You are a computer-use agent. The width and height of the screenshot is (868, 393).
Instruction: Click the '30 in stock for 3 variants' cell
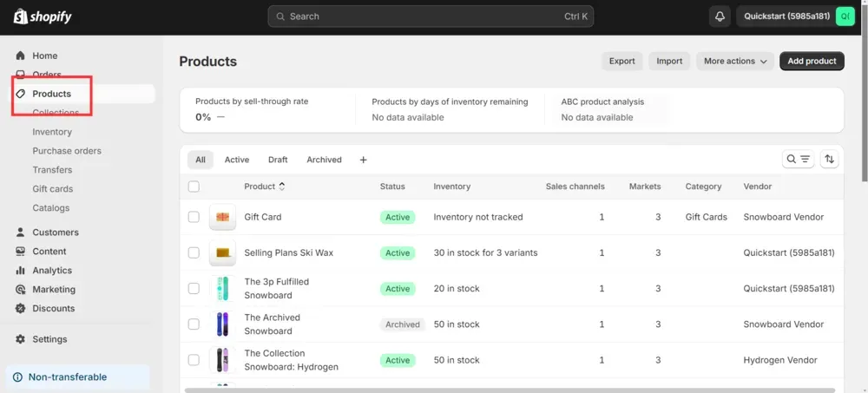click(485, 253)
